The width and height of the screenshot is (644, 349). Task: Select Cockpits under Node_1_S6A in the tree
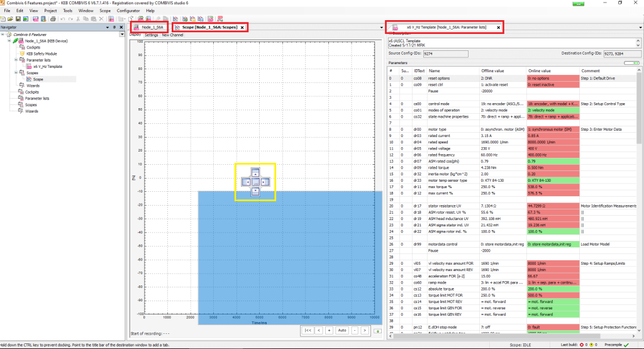pyautogui.click(x=33, y=47)
